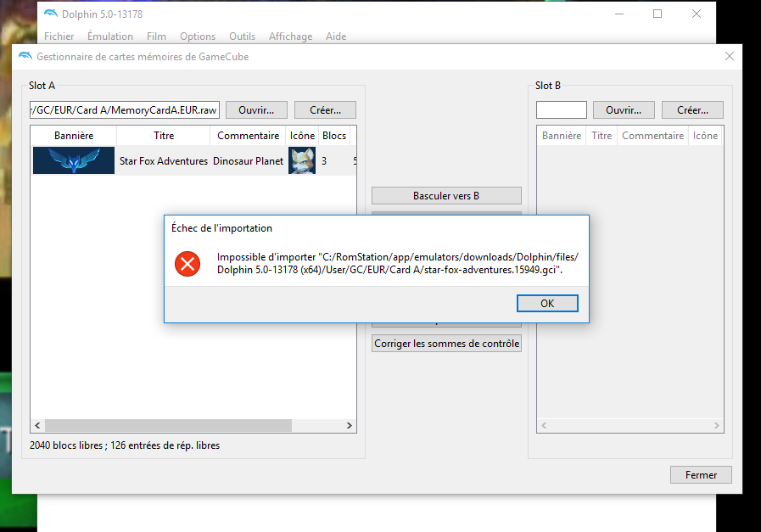761x532 pixels.
Task: Click Dolphin icon in memory manager title bar
Action: tap(25, 56)
